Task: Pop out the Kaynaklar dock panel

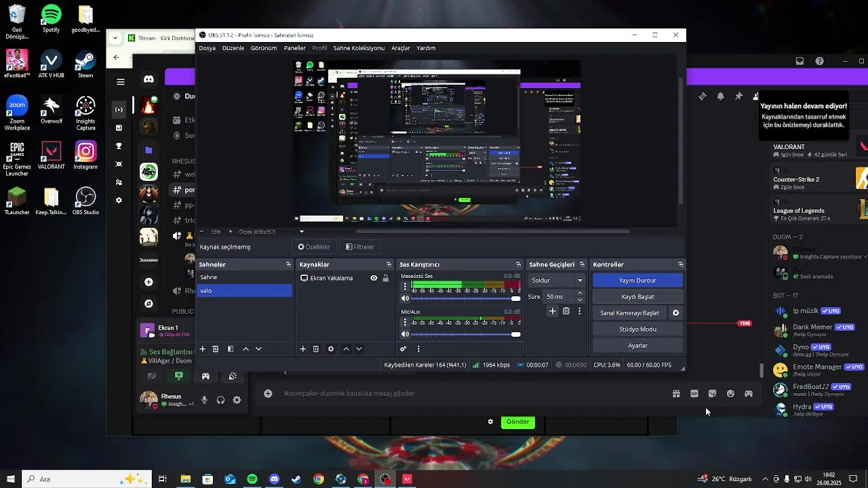Action: 389,264
